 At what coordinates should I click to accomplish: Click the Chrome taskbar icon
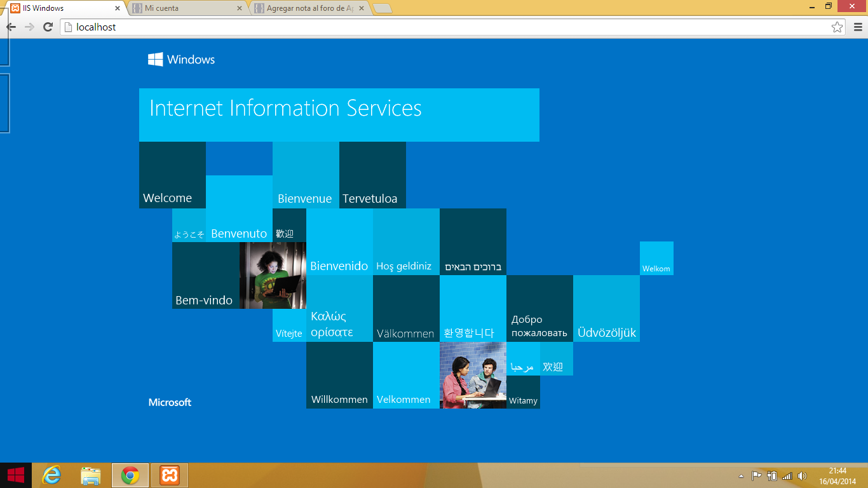click(x=130, y=475)
